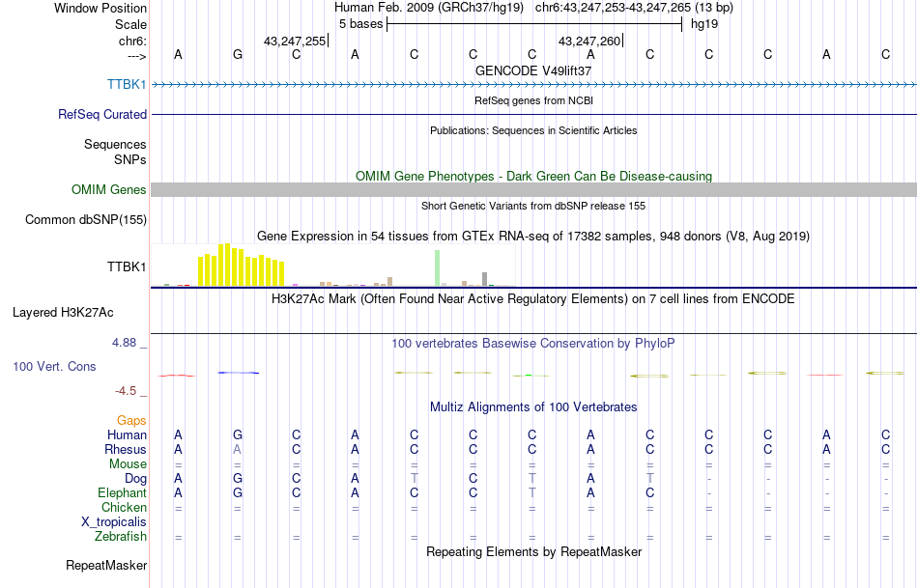Click the hg19 label beside the scale bar
This screenshot has width=918, height=588.
[704, 24]
